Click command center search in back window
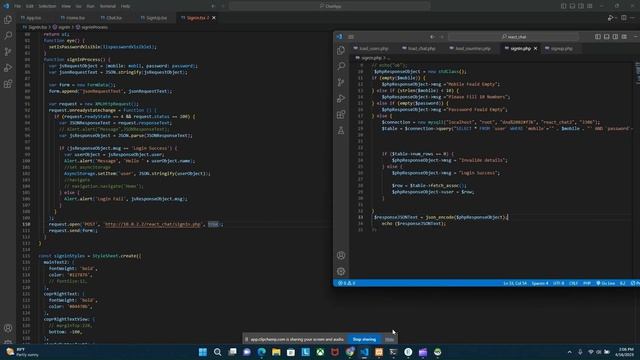The image size is (640, 360). click(330, 6)
